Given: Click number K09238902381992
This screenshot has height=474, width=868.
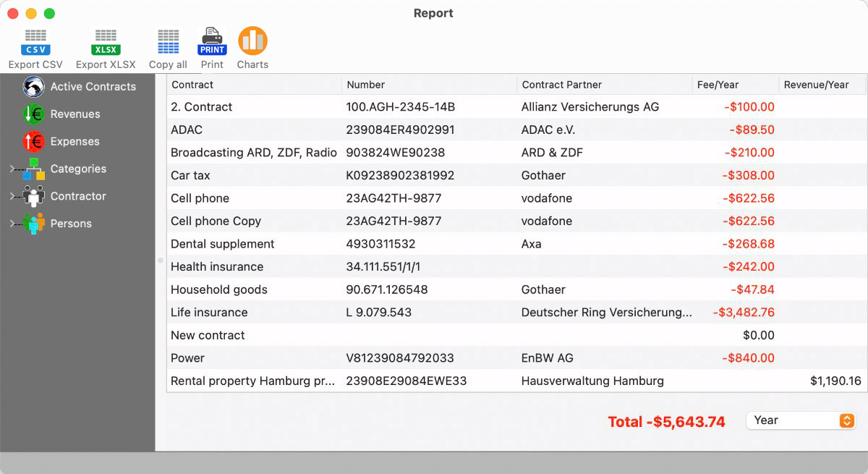Looking at the screenshot, I should pyautogui.click(x=400, y=176).
